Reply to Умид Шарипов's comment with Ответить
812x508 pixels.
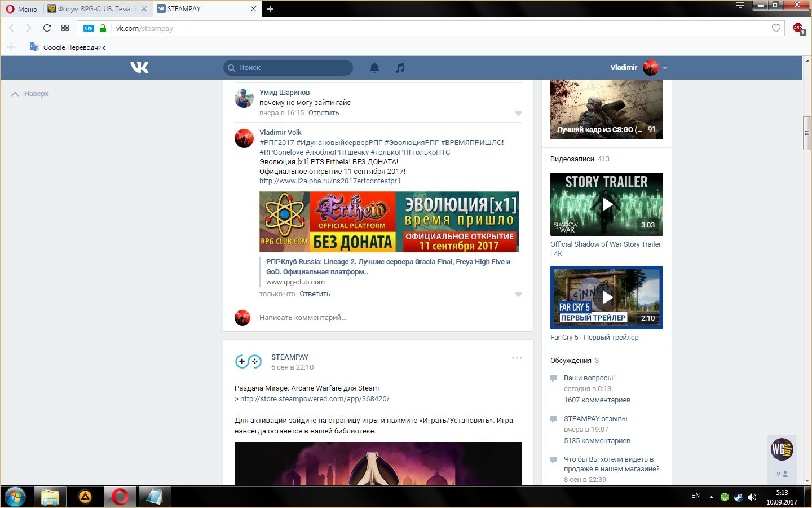click(324, 113)
